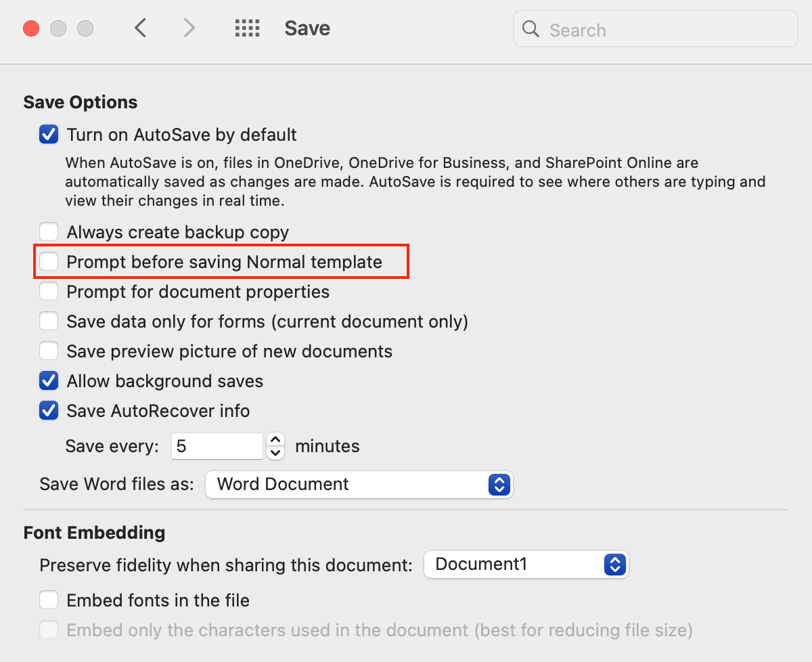Enable Prompt for document properties
The image size is (812, 662).
point(49,292)
